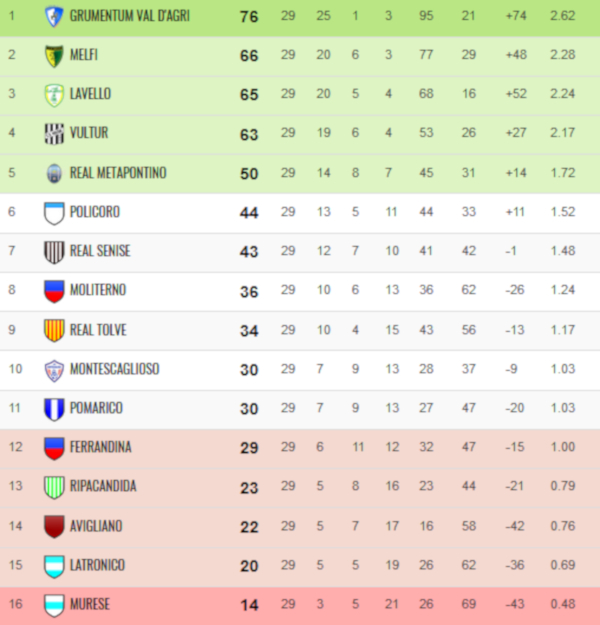Click Grumentum's 76 points value
Viewport: 600px width, 625px height.
coord(249,17)
